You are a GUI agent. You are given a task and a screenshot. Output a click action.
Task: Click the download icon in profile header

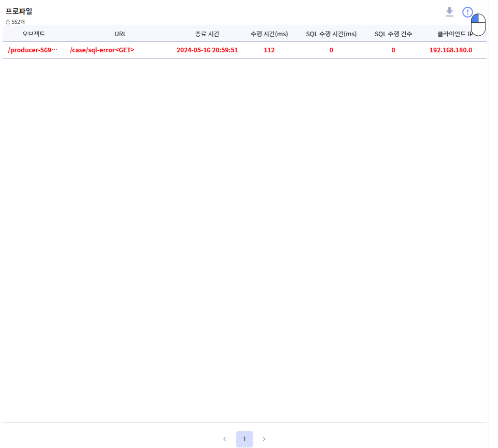click(x=449, y=12)
